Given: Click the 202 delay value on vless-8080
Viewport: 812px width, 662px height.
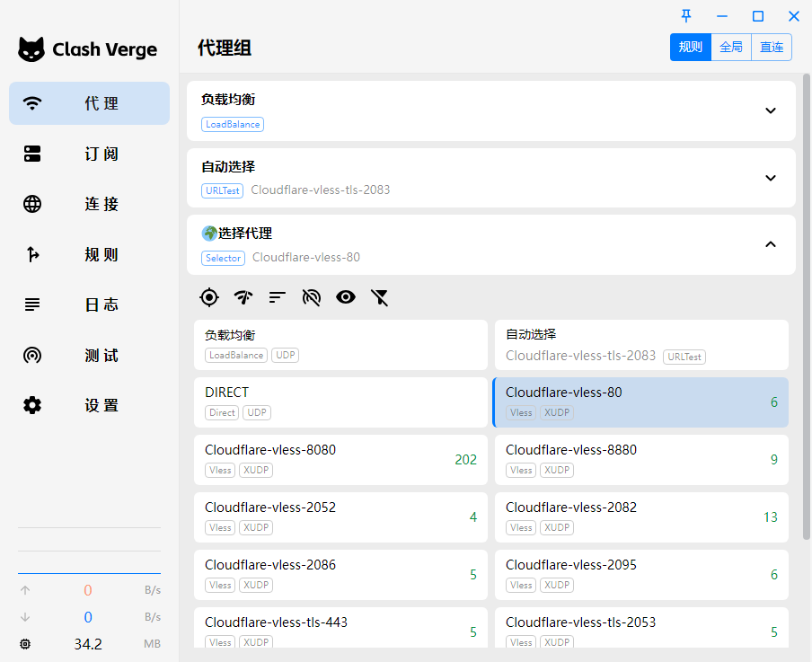Looking at the screenshot, I should point(465,460).
